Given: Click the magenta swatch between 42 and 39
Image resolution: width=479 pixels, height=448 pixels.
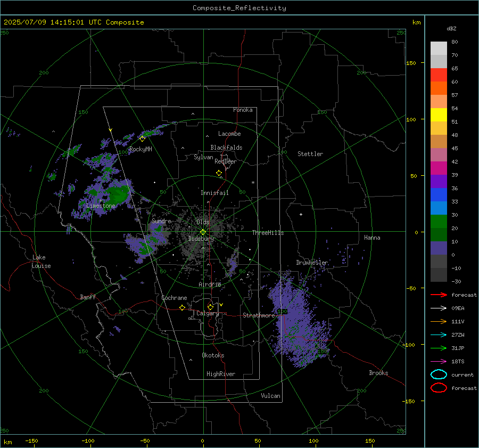Looking at the screenshot, I should pos(439,168).
